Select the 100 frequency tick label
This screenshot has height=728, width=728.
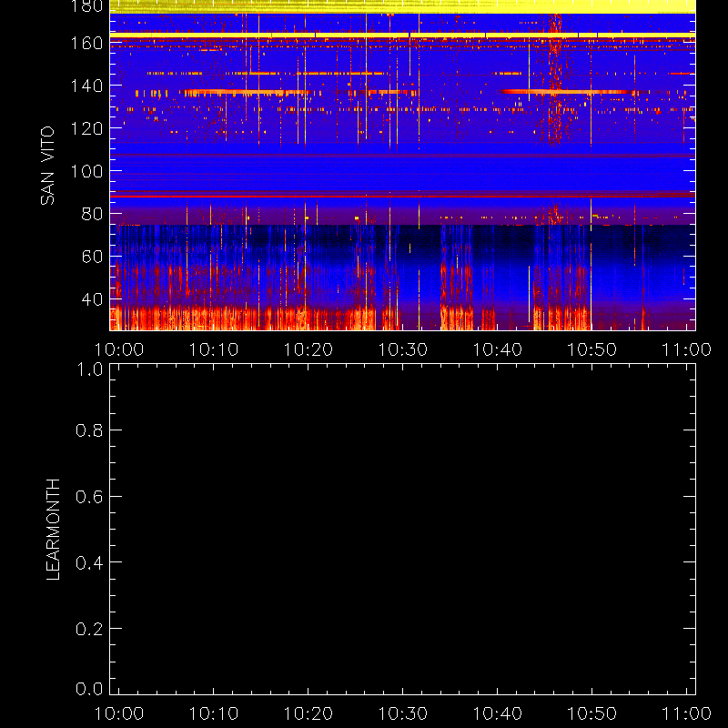(x=86, y=171)
